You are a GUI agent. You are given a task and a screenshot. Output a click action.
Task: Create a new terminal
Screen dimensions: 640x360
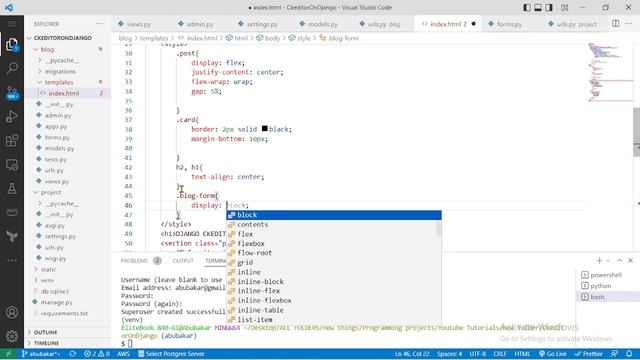(599, 260)
